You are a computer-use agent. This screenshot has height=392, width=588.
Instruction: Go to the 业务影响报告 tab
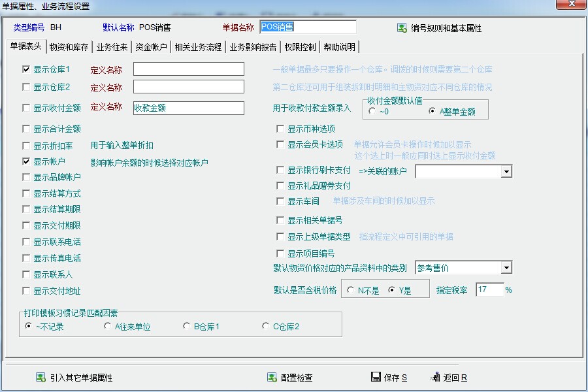(253, 47)
